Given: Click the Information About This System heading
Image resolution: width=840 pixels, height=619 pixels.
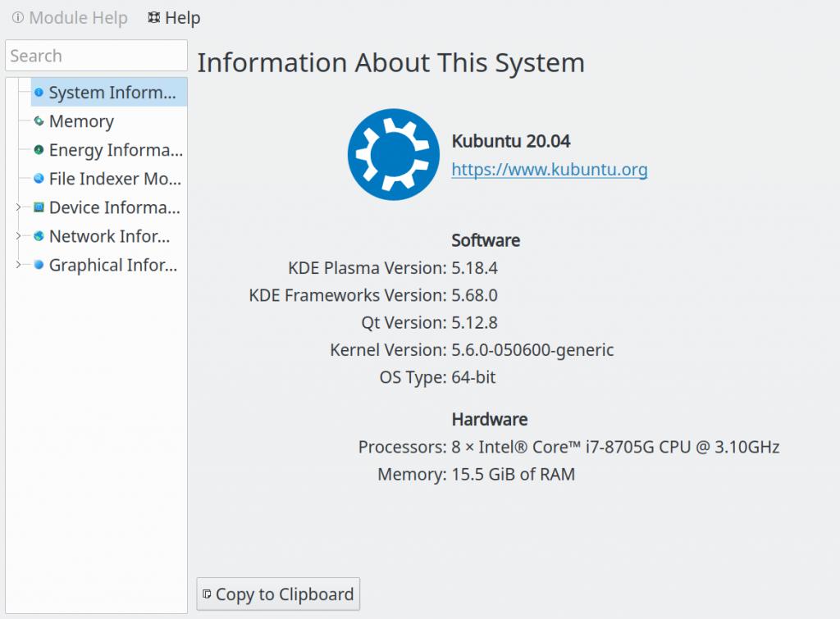Looking at the screenshot, I should click(390, 63).
